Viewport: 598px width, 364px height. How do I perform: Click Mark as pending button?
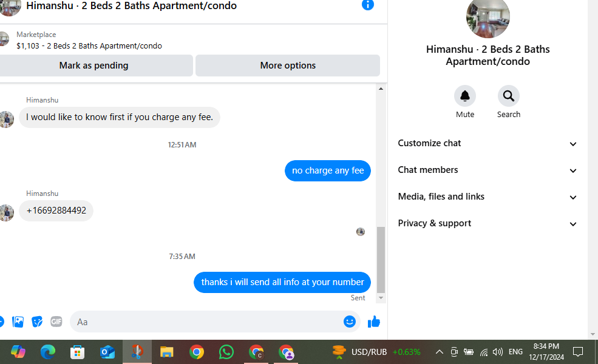(x=94, y=66)
